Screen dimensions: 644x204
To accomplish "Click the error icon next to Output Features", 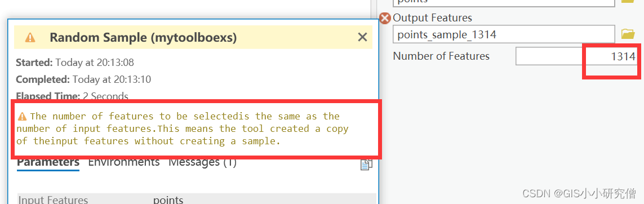I will [385, 18].
